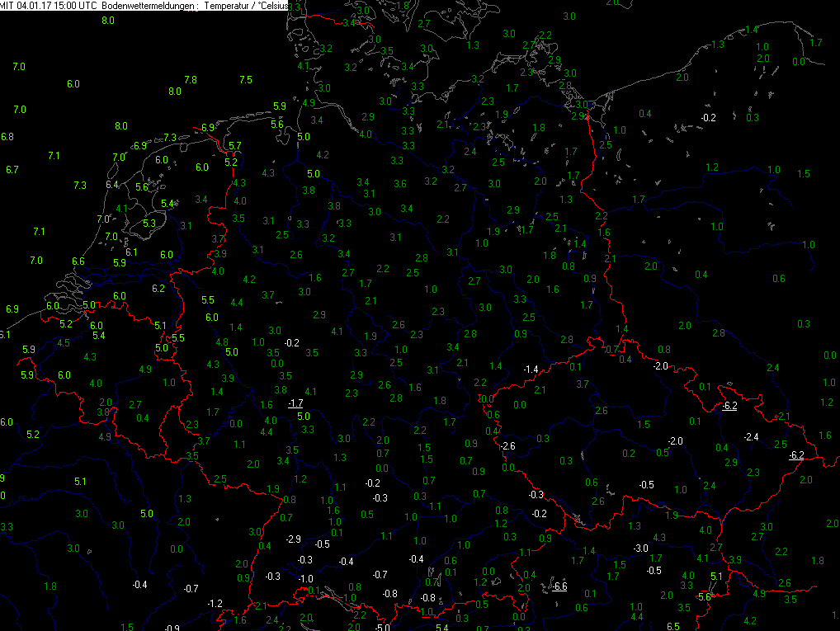Select the -3.0 temperature reading
Image resolution: width=840 pixels, height=631 pixels.
(640, 549)
